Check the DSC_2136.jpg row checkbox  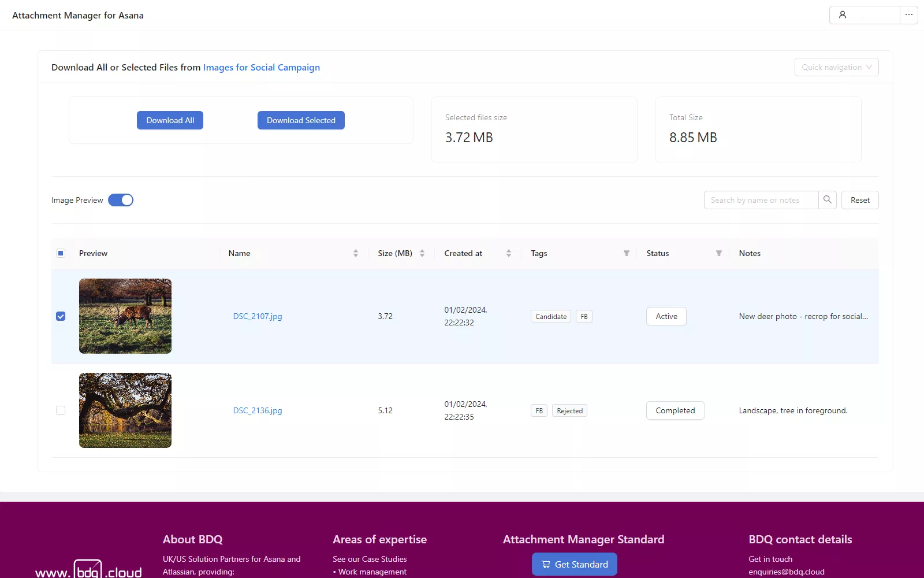pos(61,410)
